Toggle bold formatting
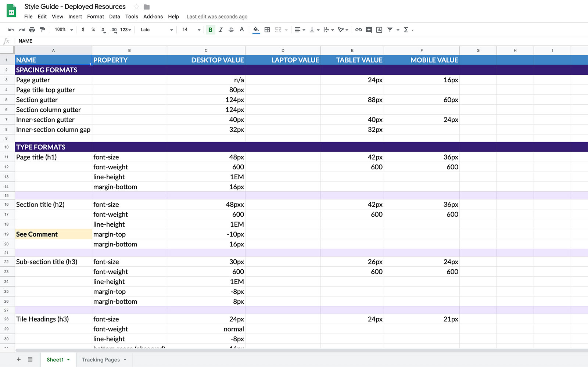 point(210,30)
